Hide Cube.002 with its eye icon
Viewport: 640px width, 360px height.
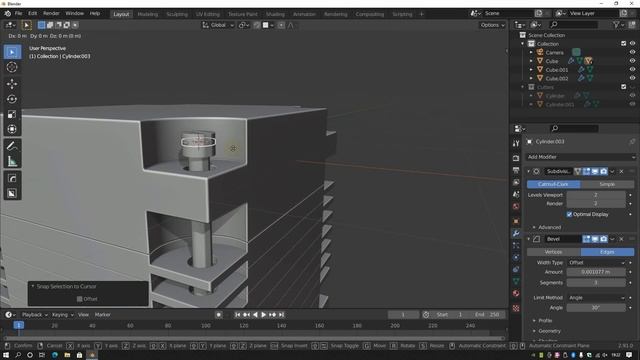pos(632,78)
